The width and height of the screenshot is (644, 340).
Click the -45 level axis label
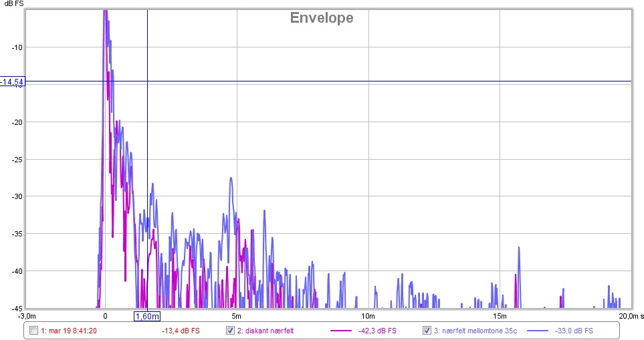point(17,309)
